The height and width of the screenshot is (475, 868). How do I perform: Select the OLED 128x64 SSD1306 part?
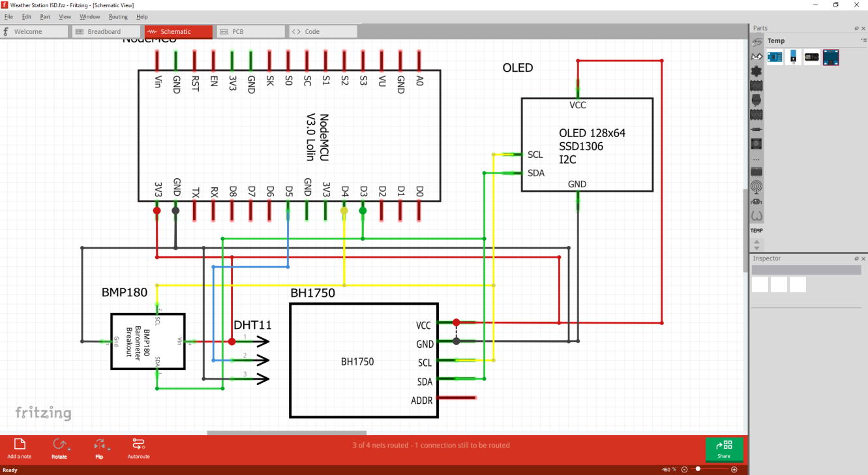(x=587, y=145)
